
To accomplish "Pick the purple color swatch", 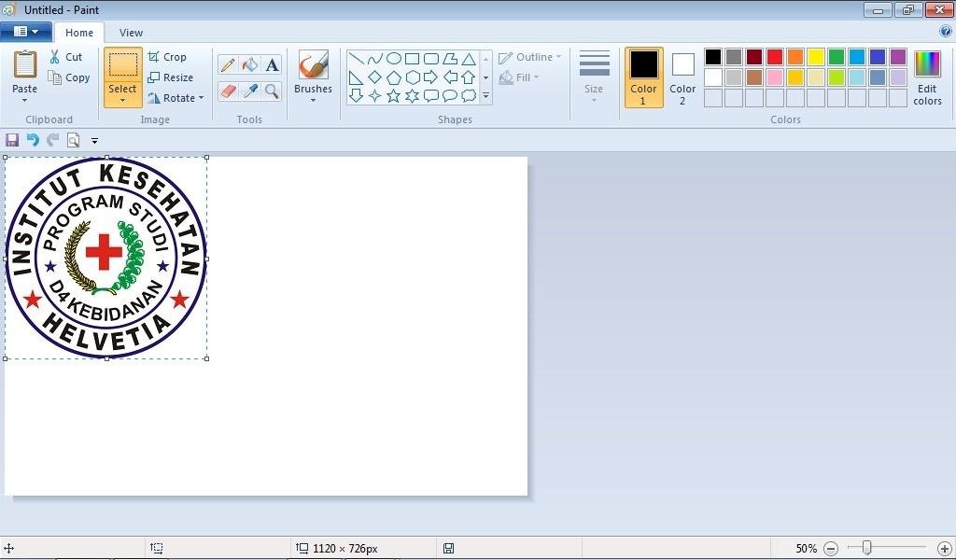I will (898, 57).
